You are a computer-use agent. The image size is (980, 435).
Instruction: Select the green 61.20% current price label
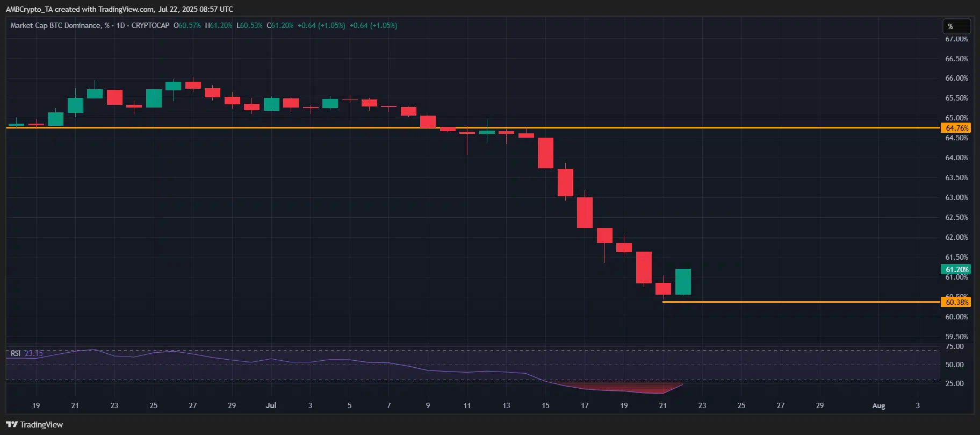coord(956,269)
